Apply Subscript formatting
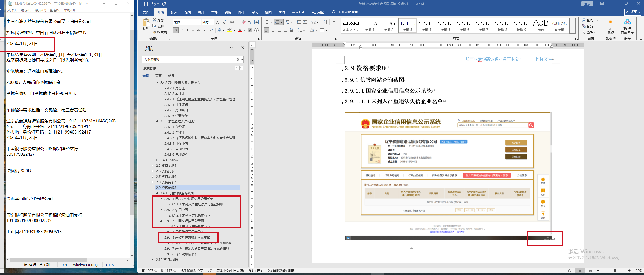 [x=205, y=30]
